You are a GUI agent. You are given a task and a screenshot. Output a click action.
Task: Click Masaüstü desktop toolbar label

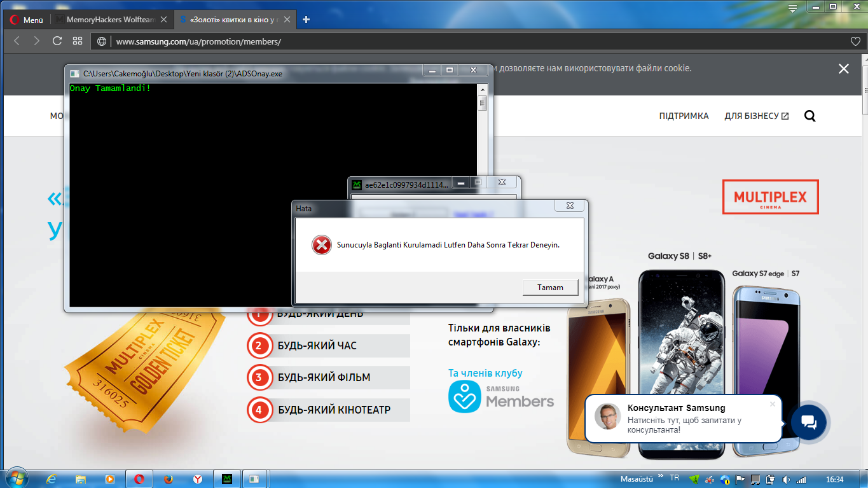pos(637,478)
